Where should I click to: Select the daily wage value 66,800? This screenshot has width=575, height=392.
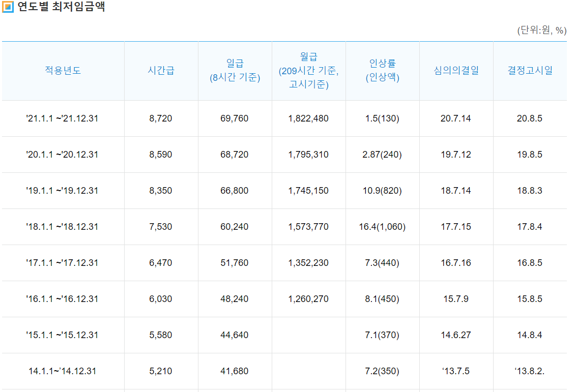coord(235,191)
